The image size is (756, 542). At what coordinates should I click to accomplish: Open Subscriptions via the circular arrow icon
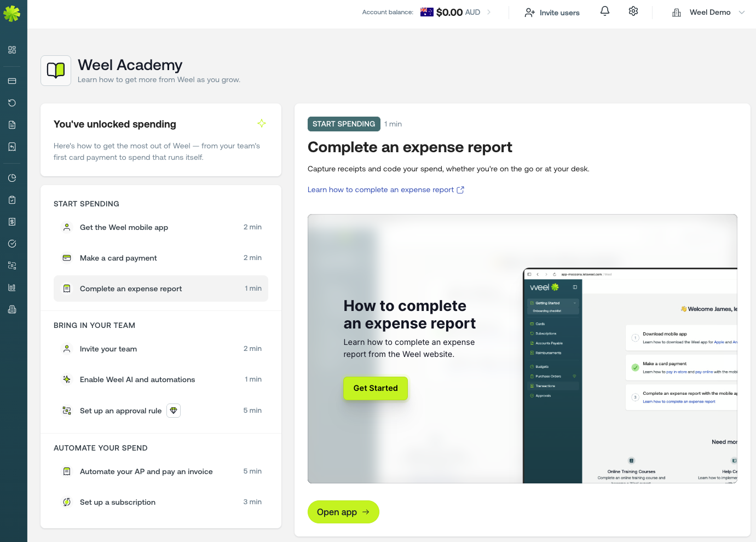[12, 103]
